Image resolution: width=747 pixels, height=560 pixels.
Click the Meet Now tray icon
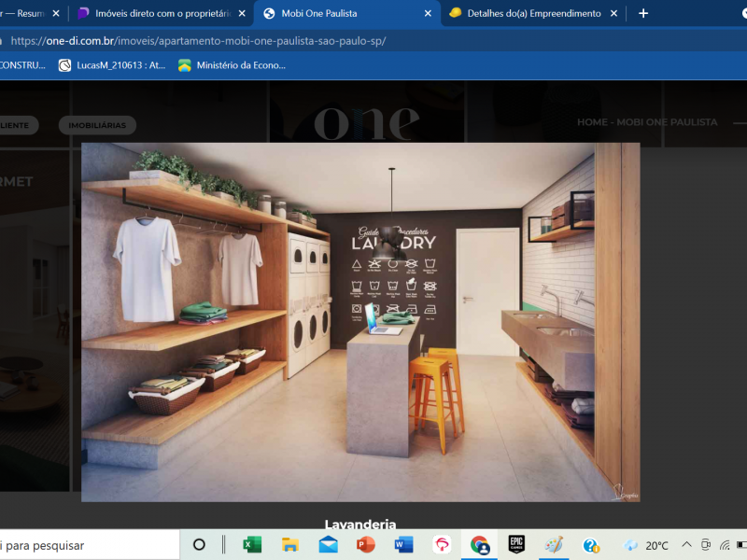tap(706, 545)
